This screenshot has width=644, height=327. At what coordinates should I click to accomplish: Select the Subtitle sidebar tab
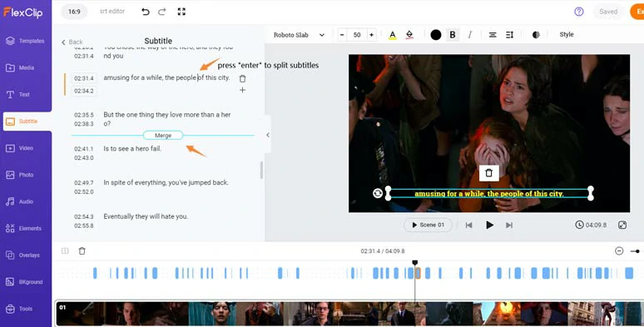coord(27,121)
